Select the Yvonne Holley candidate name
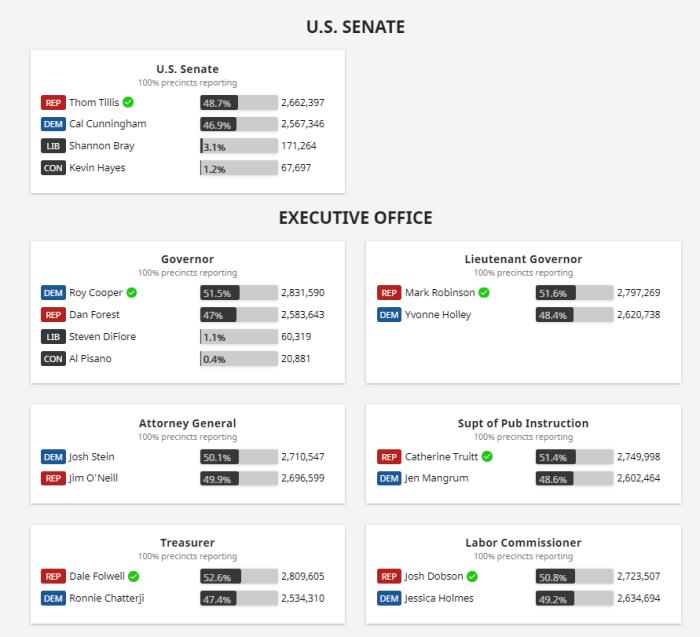This screenshot has width=700, height=637. [438, 315]
